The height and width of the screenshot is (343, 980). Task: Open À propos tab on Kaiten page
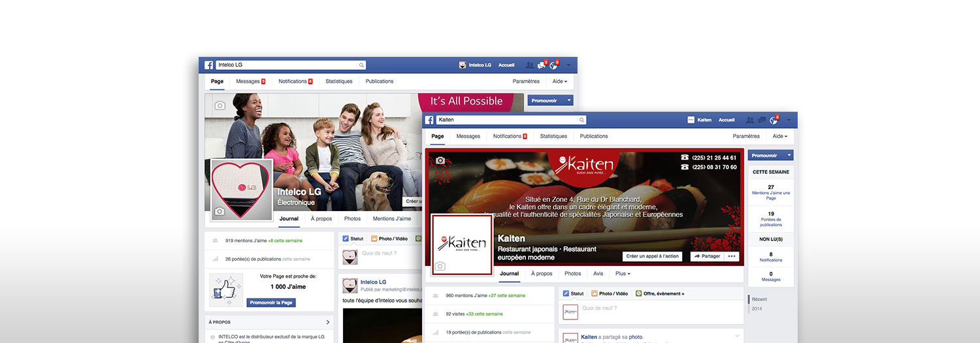click(542, 274)
